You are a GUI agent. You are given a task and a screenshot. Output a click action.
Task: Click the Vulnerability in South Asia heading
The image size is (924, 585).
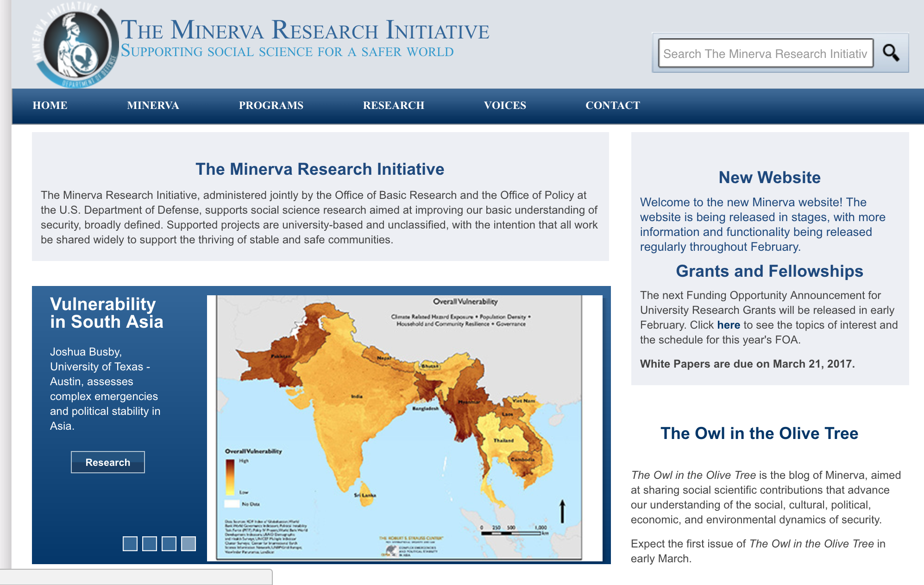click(107, 313)
